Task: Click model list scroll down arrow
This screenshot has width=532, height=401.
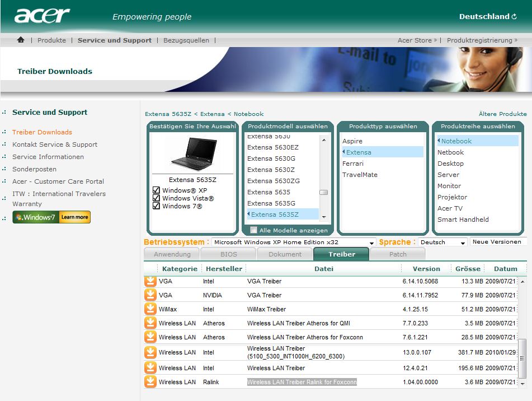Action: (324, 217)
